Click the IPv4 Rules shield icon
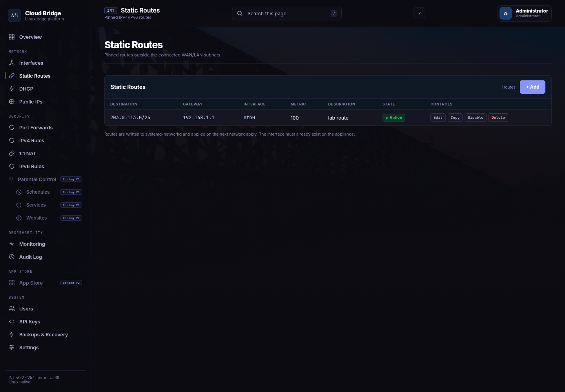Viewport: 565px width, 392px height. [12, 140]
